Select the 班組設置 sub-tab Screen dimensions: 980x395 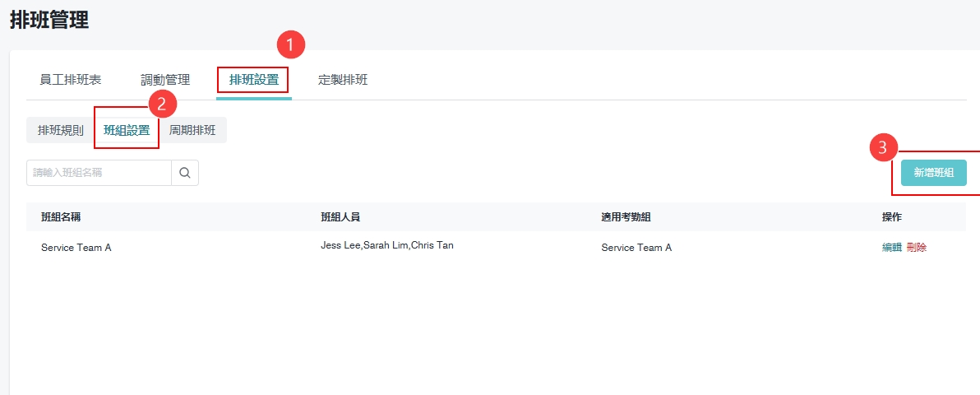(127, 130)
